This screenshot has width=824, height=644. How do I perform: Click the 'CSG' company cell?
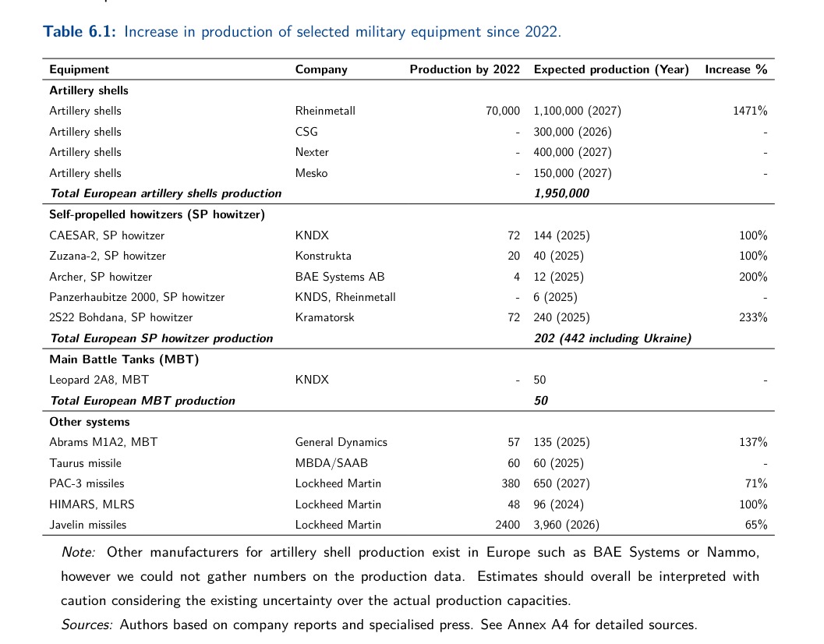point(306,132)
